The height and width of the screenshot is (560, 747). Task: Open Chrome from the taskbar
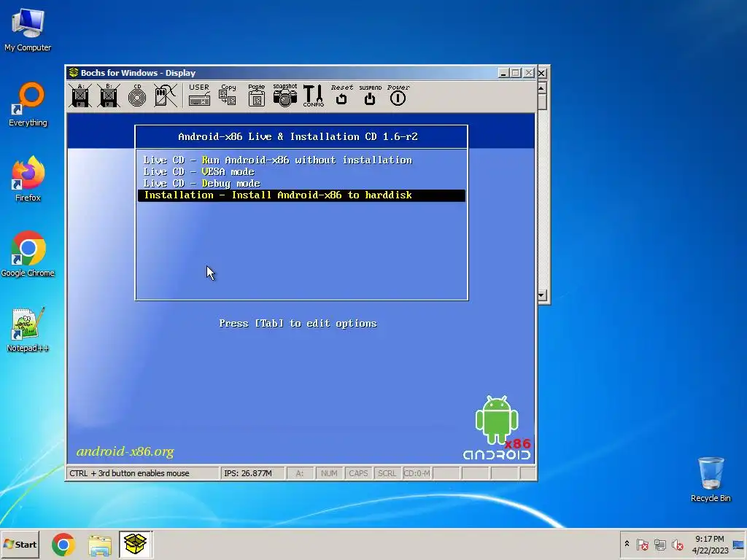click(63, 544)
